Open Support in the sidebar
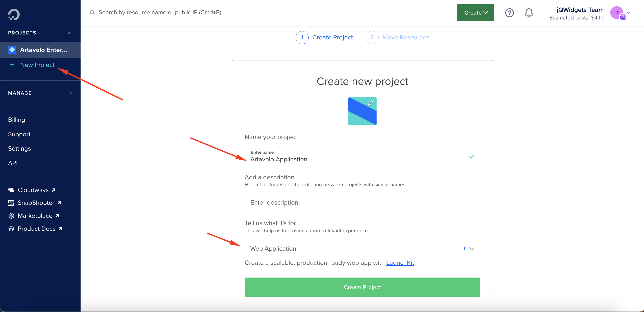Image resolution: width=644 pixels, height=312 pixels. pos(19,134)
